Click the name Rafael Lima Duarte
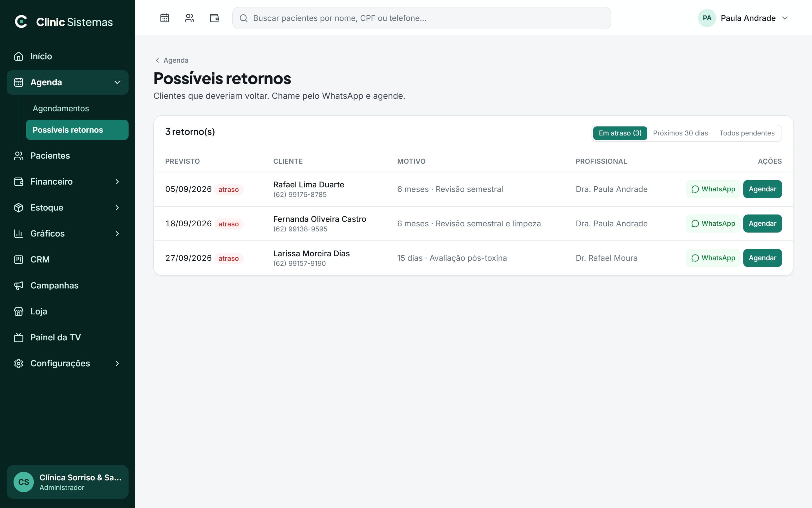 point(309,185)
